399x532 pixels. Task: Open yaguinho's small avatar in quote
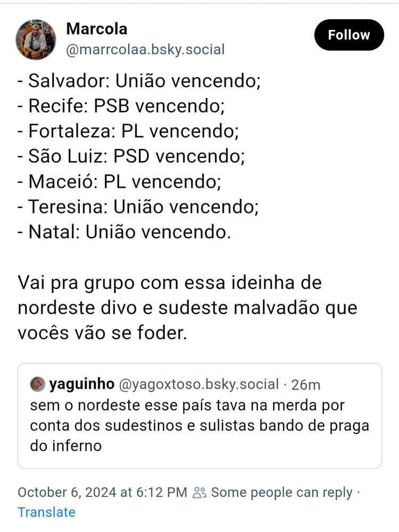[38, 385]
